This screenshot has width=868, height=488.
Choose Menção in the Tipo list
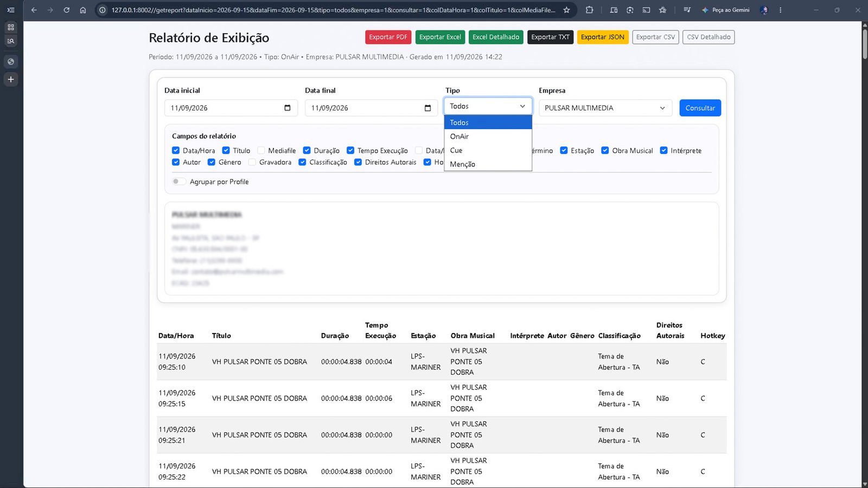(x=488, y=164)
